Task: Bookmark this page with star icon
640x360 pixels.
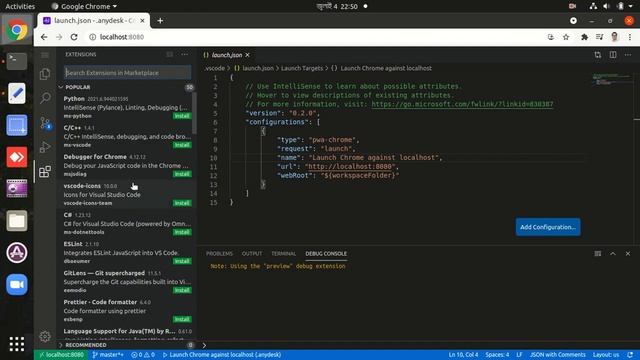Action: pyautogui.click(x=566, y=37)
